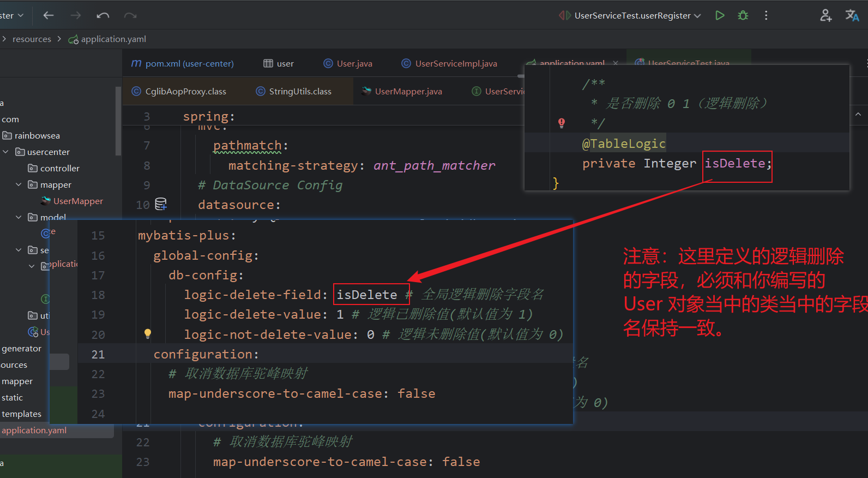Open the 'user' table tab

point(279,63)
